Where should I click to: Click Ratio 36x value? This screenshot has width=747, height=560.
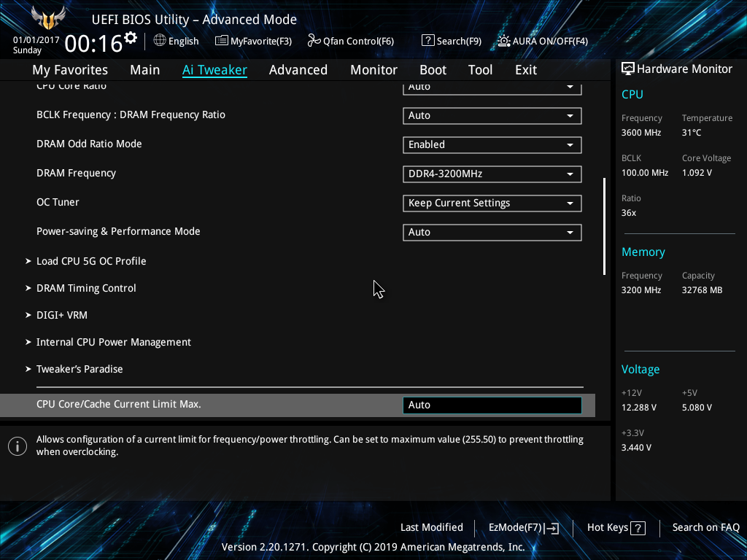click(628, 213)
